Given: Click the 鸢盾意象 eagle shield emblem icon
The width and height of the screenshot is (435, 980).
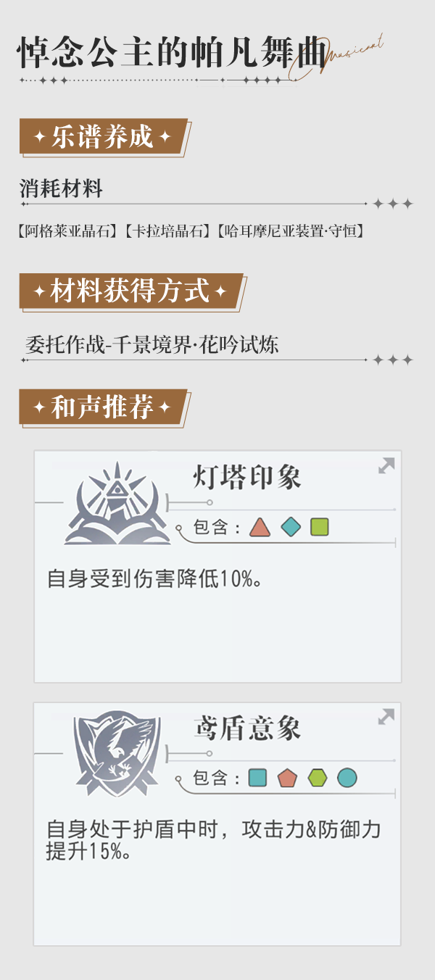Looking at the screenshot, I should pyautogui.click(x=117, y=754).
